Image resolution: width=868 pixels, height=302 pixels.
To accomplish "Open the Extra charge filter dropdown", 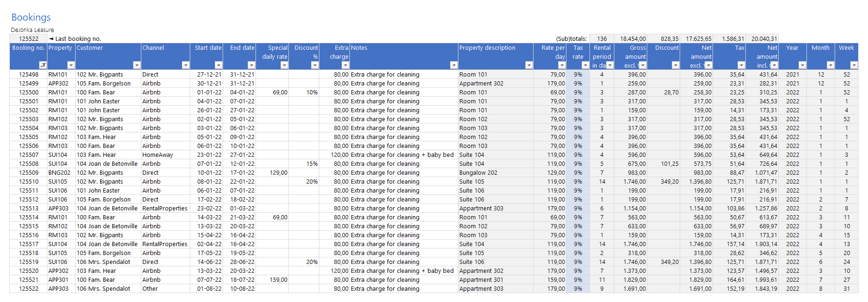I will coord(345,65).
